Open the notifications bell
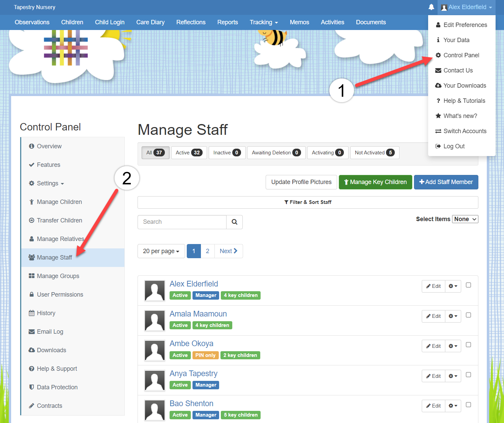 click(431, 7)
